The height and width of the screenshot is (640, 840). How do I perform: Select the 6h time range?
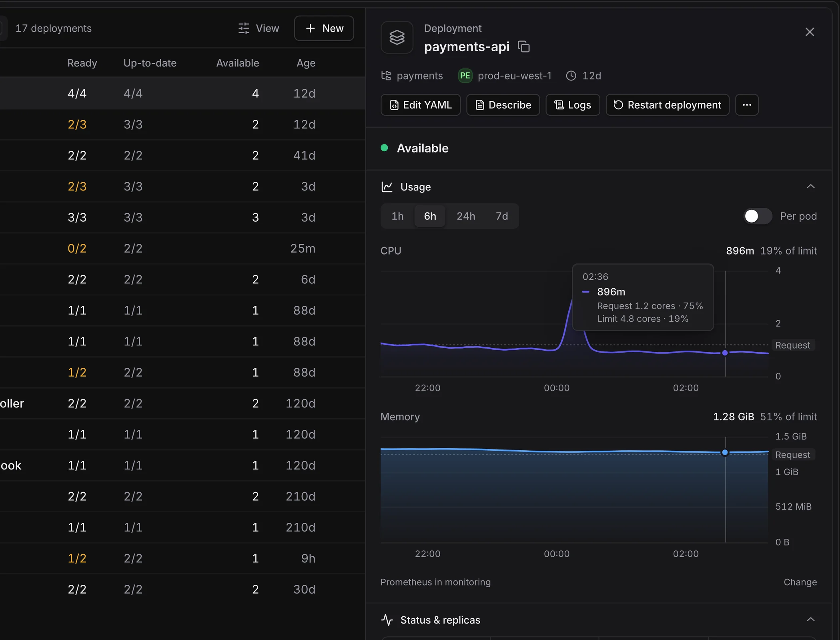click(x=430, y=216)
